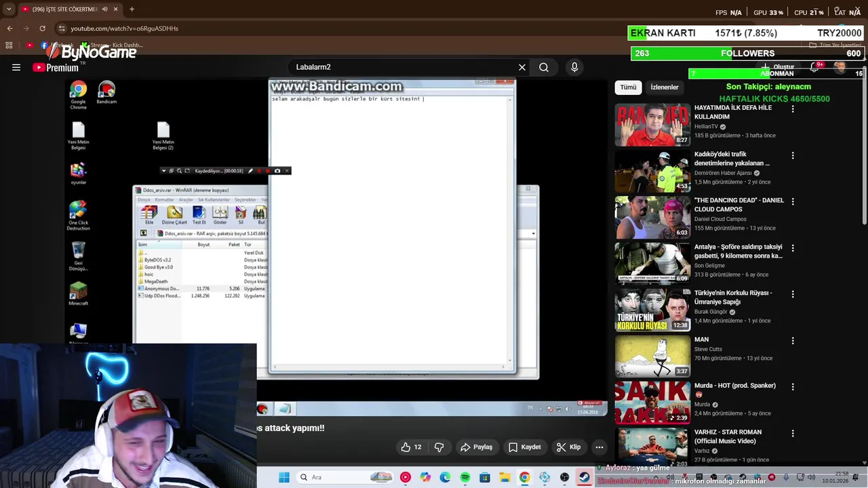Open Copilot from the taskbar
Viewport: 868px width, 488px height.
pos(425,477)
